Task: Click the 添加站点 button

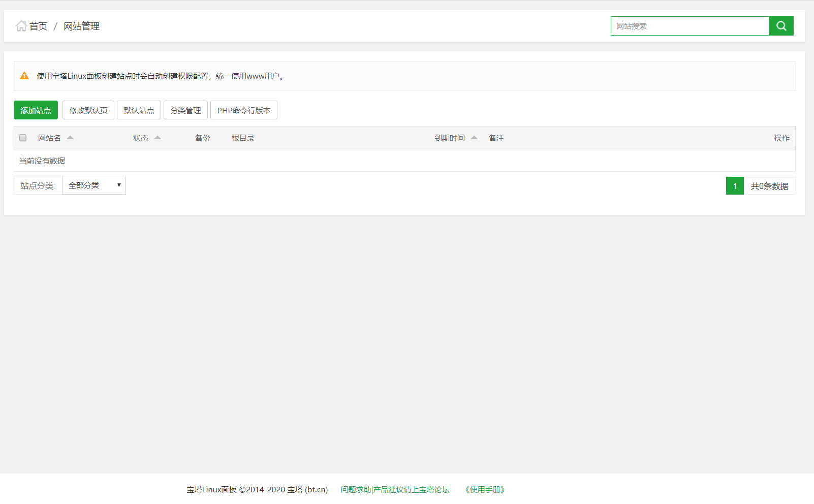Action: pyautogui.click(x=36, y=110)
